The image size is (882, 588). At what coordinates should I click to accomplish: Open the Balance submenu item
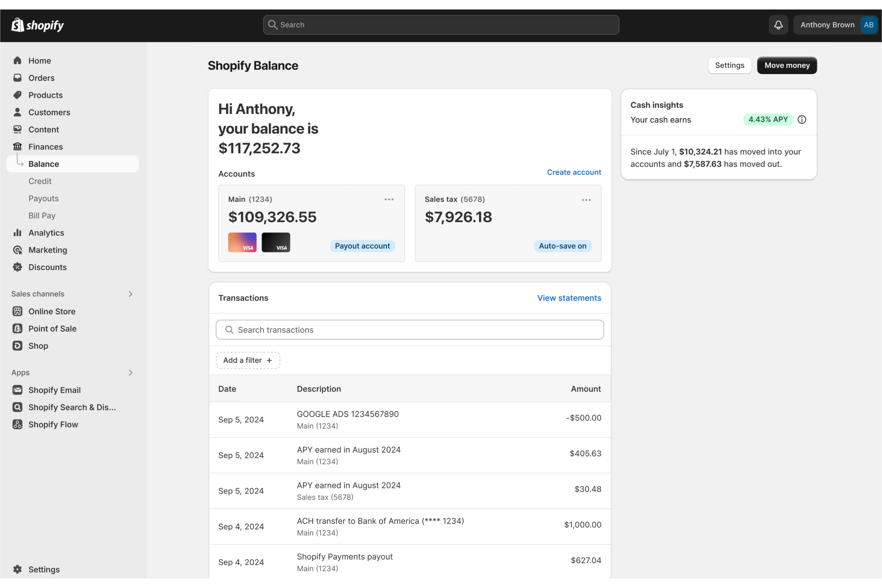[73, 164]
